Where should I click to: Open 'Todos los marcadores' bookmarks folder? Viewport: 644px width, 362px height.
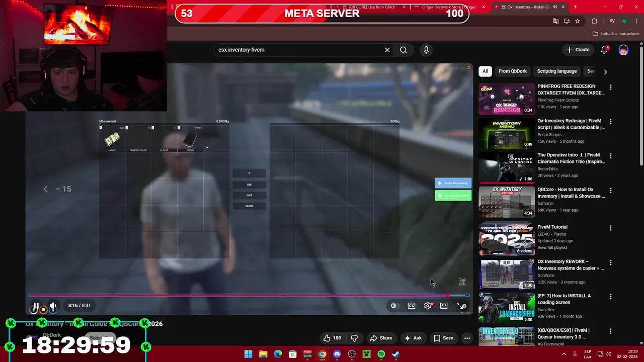pyautogui.click(x=616, y=34)
